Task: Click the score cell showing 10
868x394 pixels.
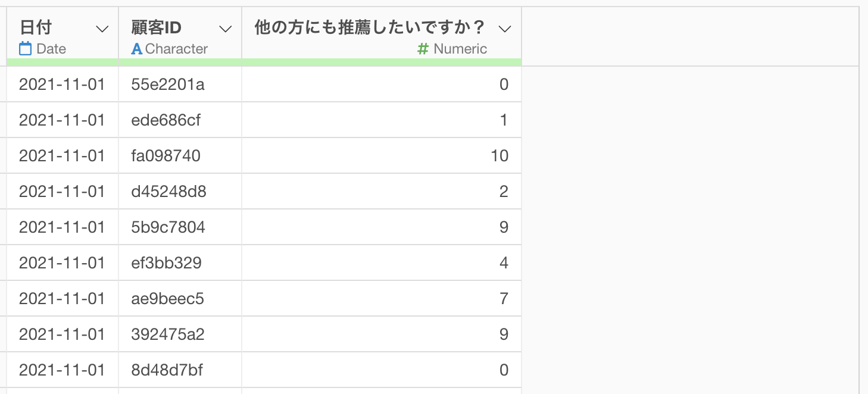Action: [382, 156]
